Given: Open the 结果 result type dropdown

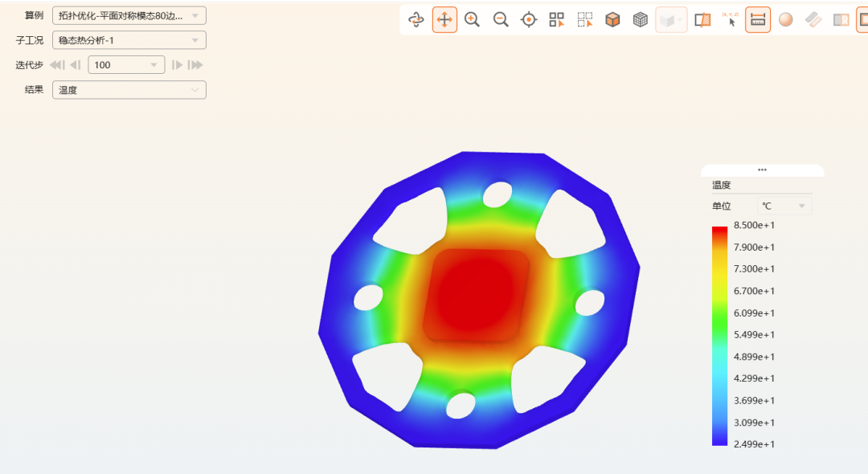Looking at the screenshot, I should pos(129,90).
